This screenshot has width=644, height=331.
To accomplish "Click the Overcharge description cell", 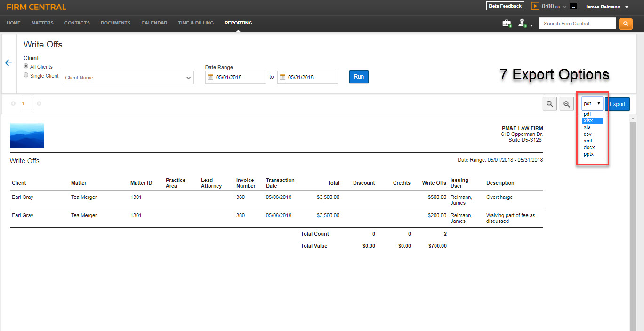I will (499, 197).
